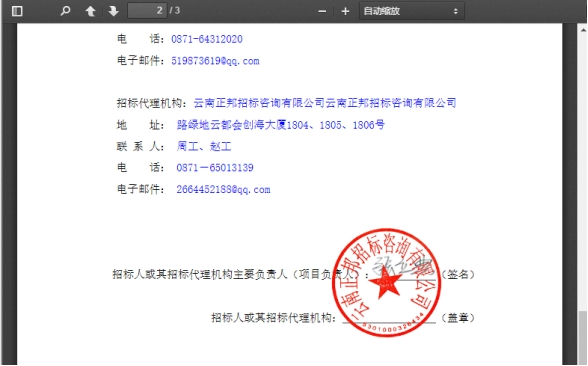Click the scrollbar up arrow
This screenshot has width=588, height=366.
(583, 29)
